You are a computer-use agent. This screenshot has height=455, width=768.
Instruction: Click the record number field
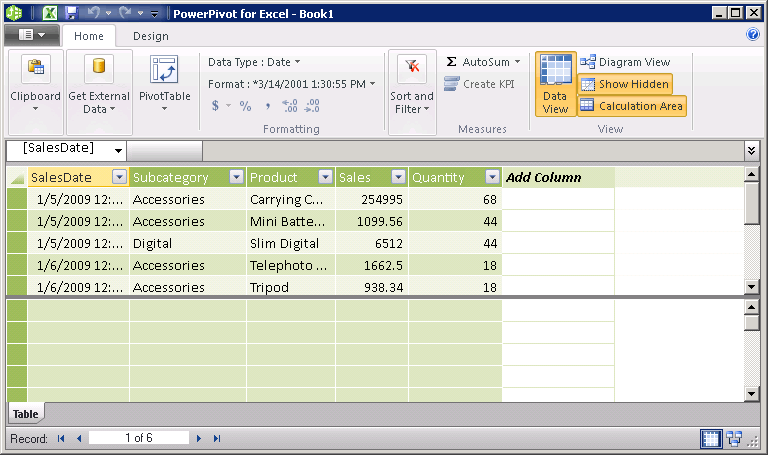139,438
